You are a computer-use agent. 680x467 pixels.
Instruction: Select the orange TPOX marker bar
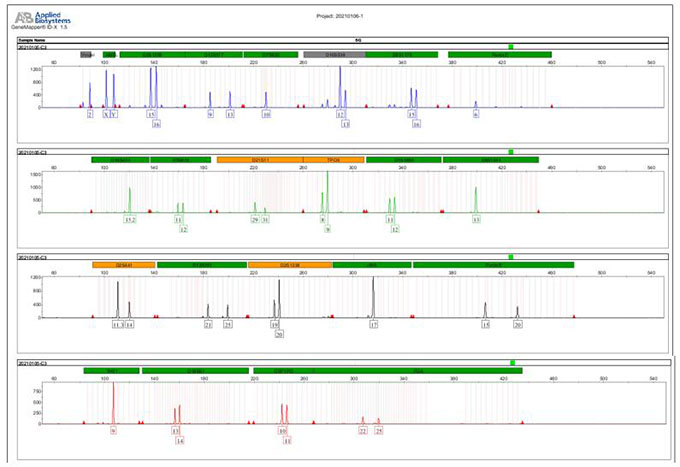tap(333, 160)
